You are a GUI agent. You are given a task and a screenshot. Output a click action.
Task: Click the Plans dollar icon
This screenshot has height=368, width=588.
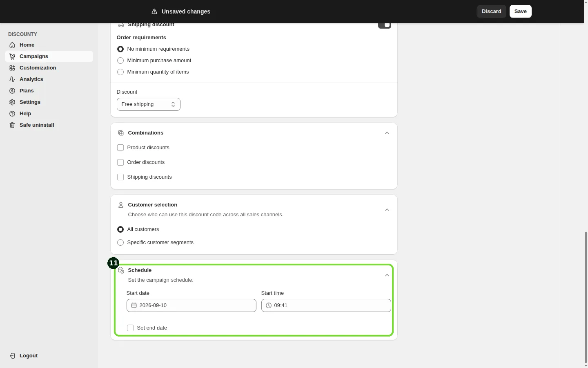12,91
